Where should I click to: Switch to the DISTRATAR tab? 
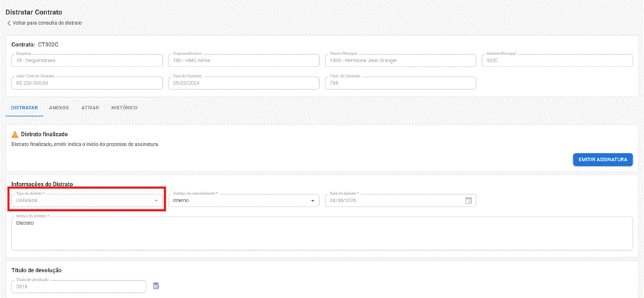pos(24,108)
